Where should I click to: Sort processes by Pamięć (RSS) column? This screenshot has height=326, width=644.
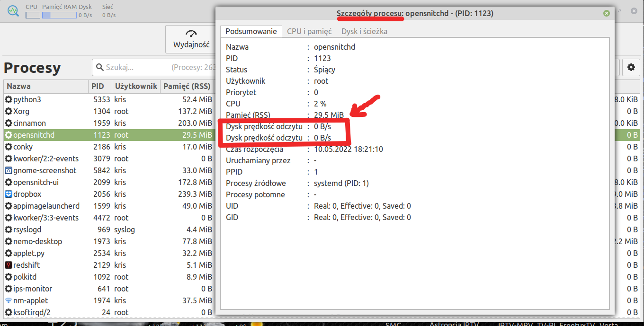pos(187,87)
